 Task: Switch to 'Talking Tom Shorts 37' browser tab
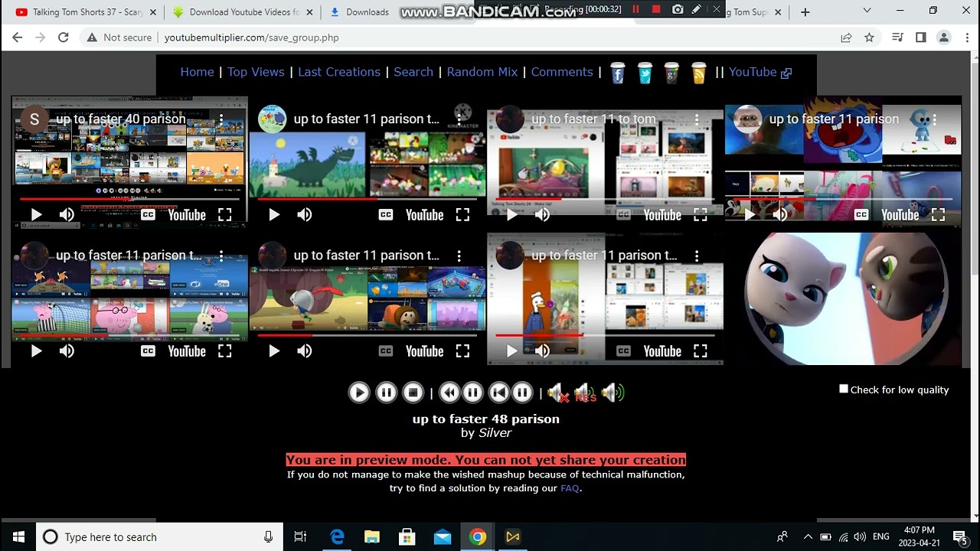[87, 12]
